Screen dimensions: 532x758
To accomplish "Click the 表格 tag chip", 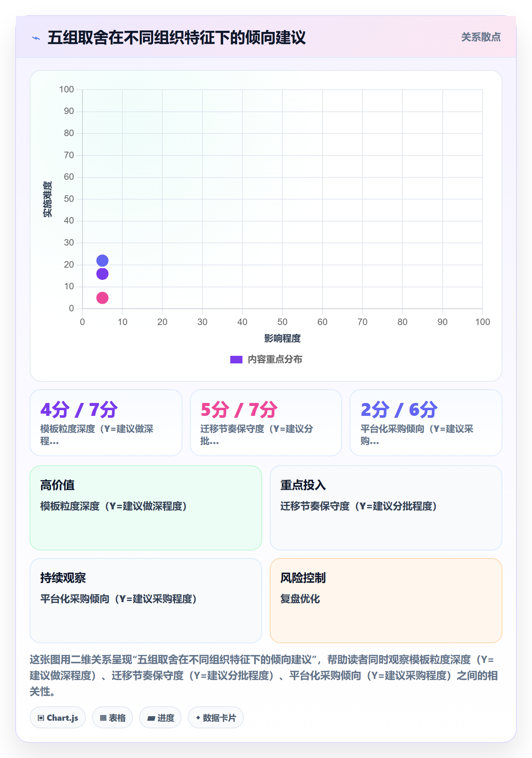I will (112, 718).
